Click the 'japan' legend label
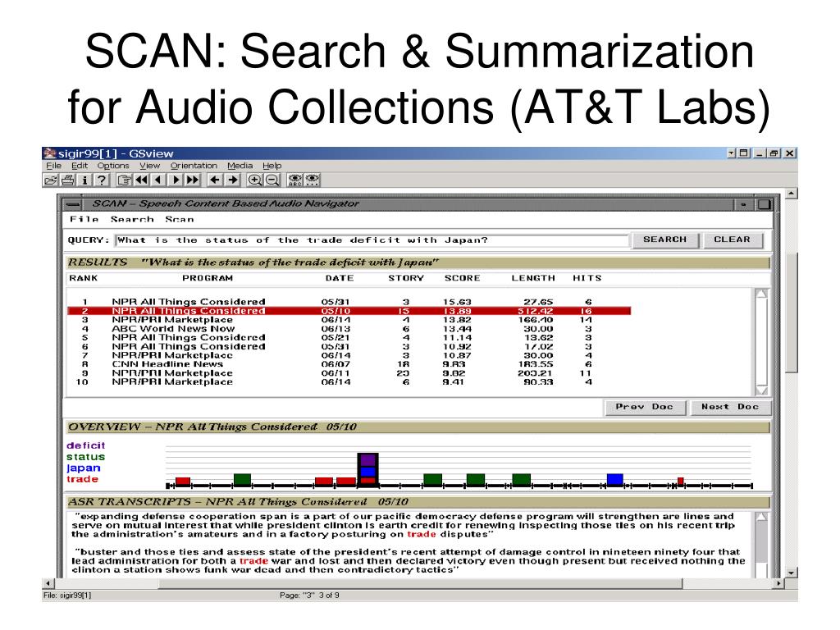Image resolution: width=840 pixels, height=630 pixels. (83, 468)
